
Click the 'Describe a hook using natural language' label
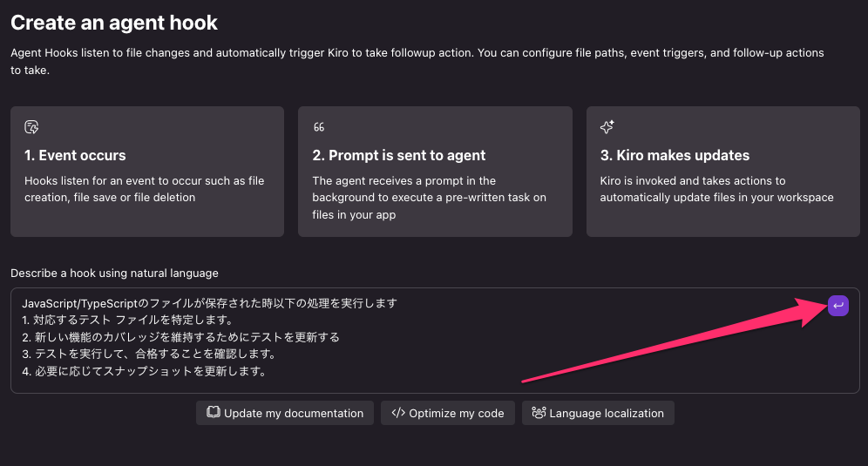(x=114, y=273)
